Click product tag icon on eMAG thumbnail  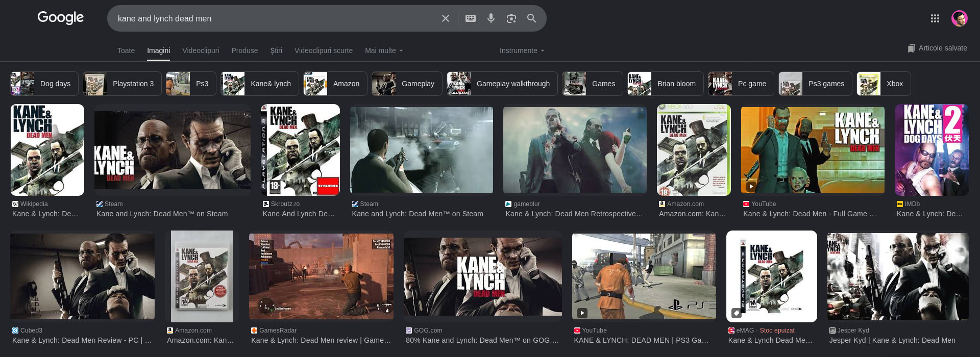[736, 313]
